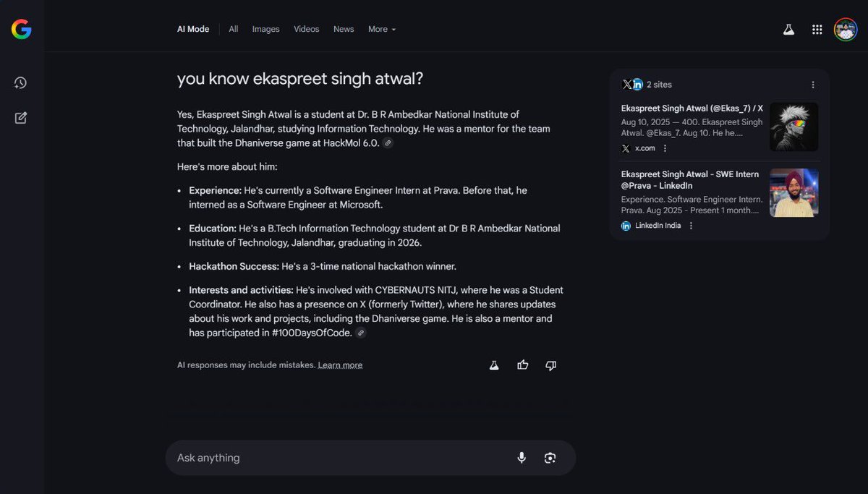
Task: Click the 'Education:' bullet label
Action: click(213, 229)
